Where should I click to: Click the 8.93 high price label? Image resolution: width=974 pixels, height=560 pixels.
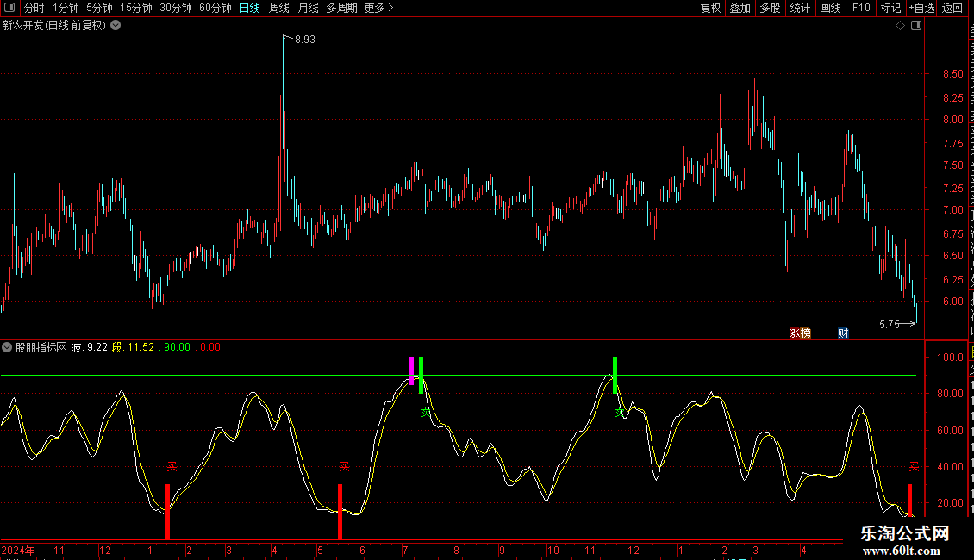pos(305,40)
